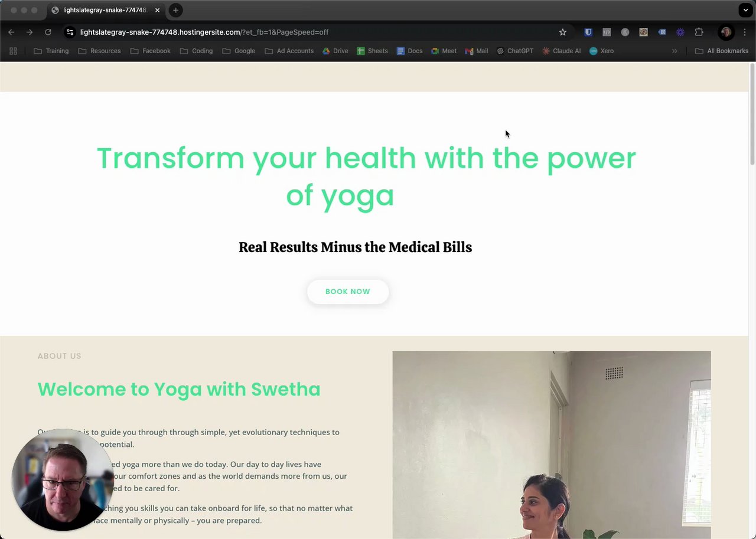
Task: Open the All Bookmarks folder
Action: tap(722, 51)
